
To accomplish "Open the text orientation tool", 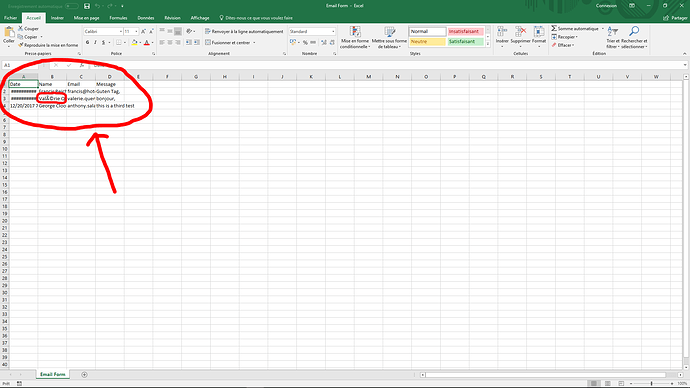I will click(x=190, y=31).
